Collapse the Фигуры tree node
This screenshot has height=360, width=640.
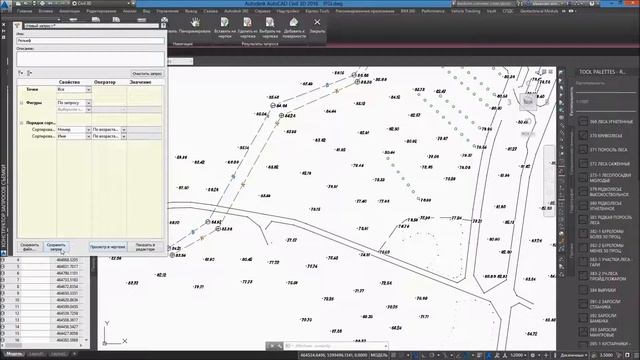[22, 103]
